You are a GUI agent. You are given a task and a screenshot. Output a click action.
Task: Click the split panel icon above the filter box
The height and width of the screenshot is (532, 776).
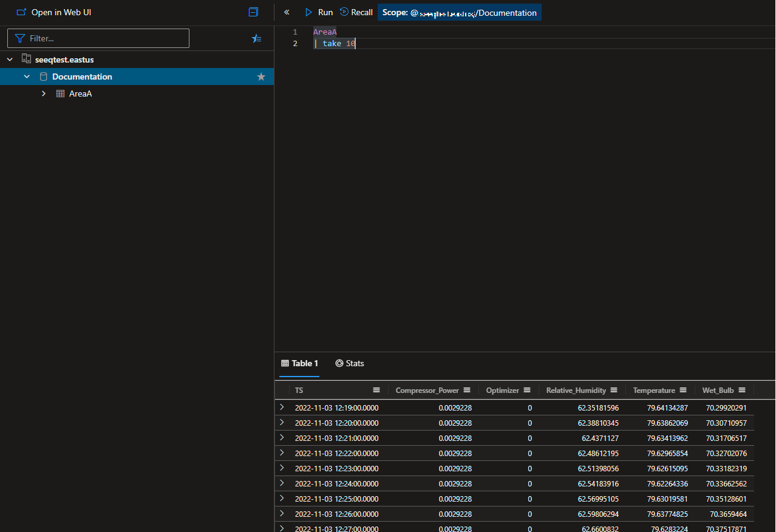[253, 12]
